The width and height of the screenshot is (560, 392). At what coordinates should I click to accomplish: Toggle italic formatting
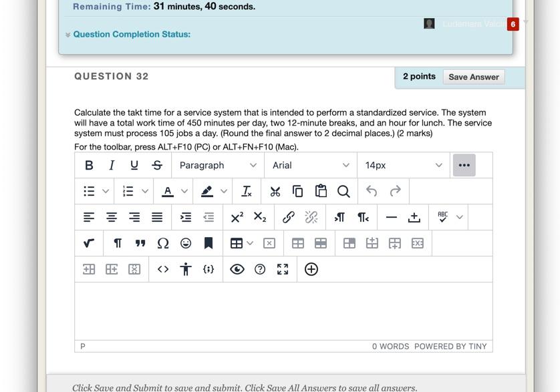[x=111, y=165]
